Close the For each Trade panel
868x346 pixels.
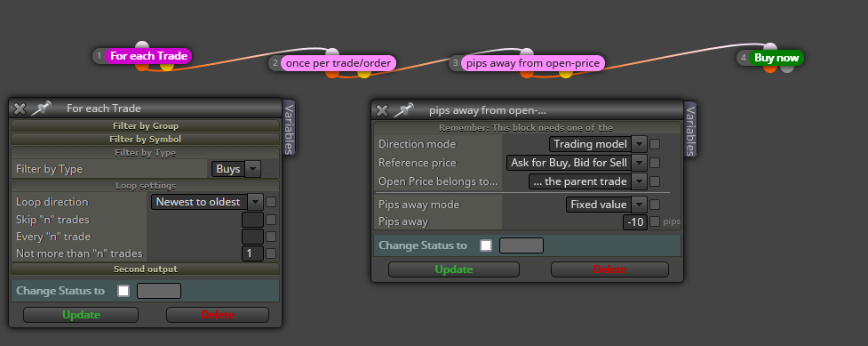[20, 109]
